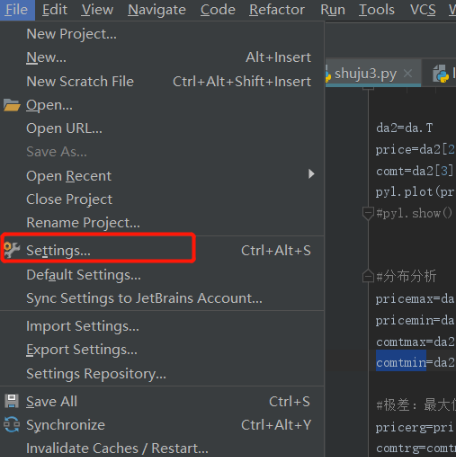Click the line starting comtrg=comt
The width and height of the screenshot is (458, 457).
pos(415,448)
